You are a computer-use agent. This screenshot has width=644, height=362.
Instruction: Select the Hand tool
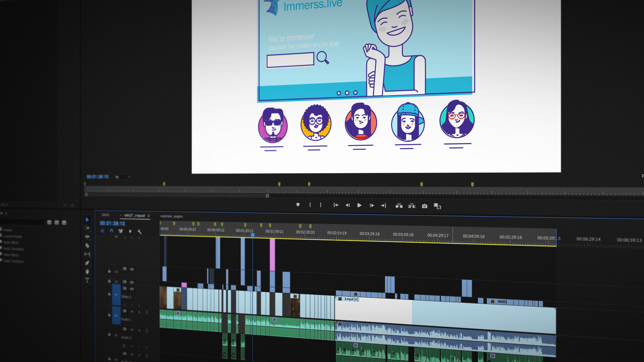pyautogui.click(x=87, y=271)
